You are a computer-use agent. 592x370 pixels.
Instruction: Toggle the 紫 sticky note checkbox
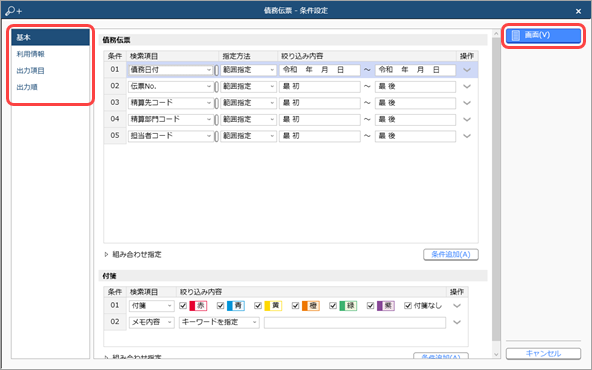pos(370,305)
